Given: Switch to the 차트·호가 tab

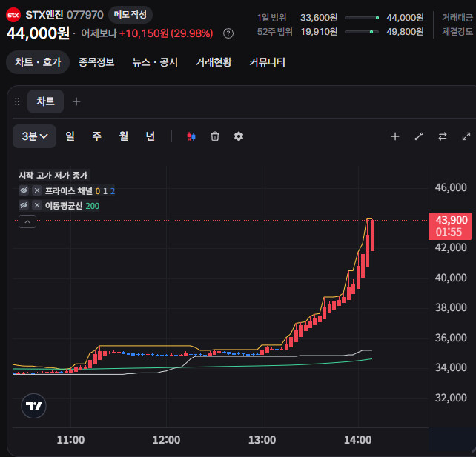Looking at the screenshot, I should point(38,62).
